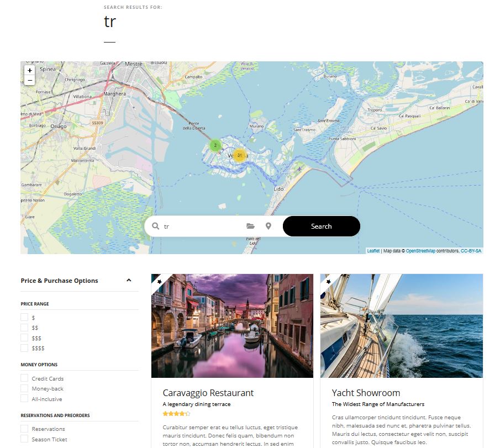This screenshot has height=448, width=500.
Task: Click the black Search button
Action: (322, 226)
